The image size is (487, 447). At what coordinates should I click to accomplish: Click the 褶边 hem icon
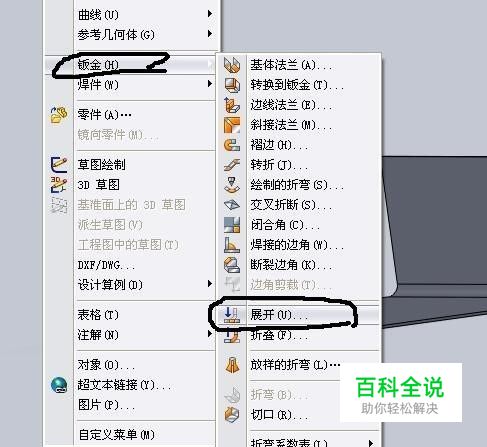point(232,145)
